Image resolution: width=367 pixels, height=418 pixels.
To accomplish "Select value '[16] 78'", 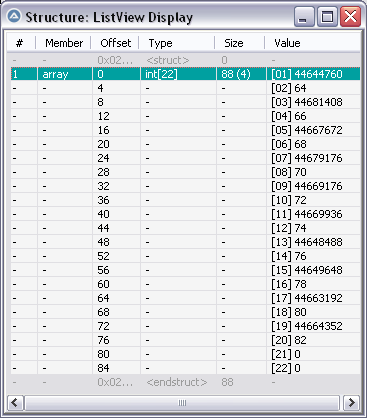I will coord(289,284).
